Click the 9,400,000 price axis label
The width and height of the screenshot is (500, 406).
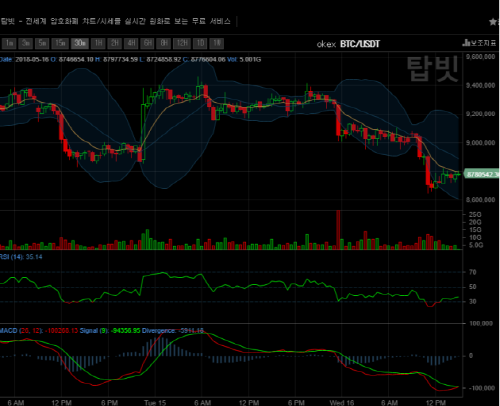point(480,85)
